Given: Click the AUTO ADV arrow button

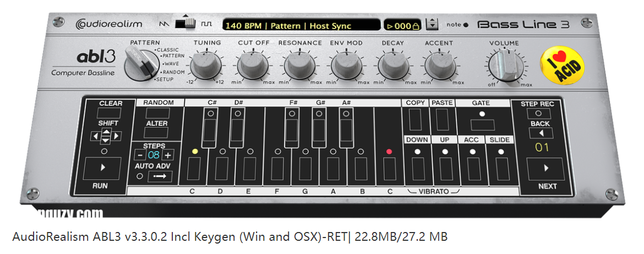Looking at the screenshot, I should point(160,177).
